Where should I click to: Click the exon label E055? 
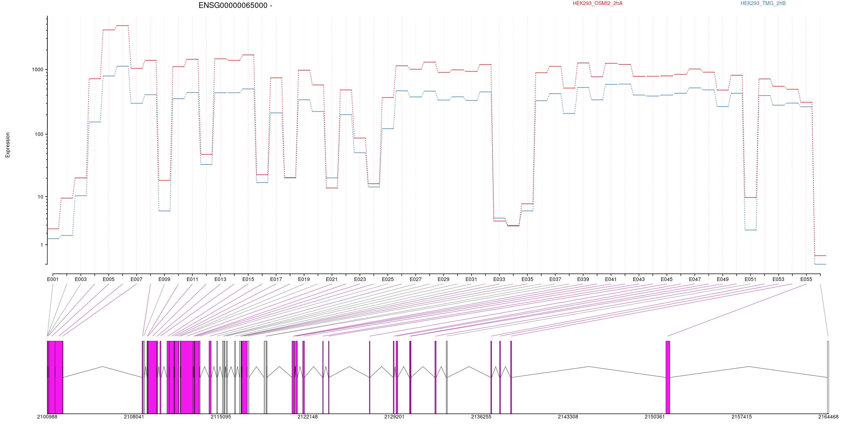[806, 279]
